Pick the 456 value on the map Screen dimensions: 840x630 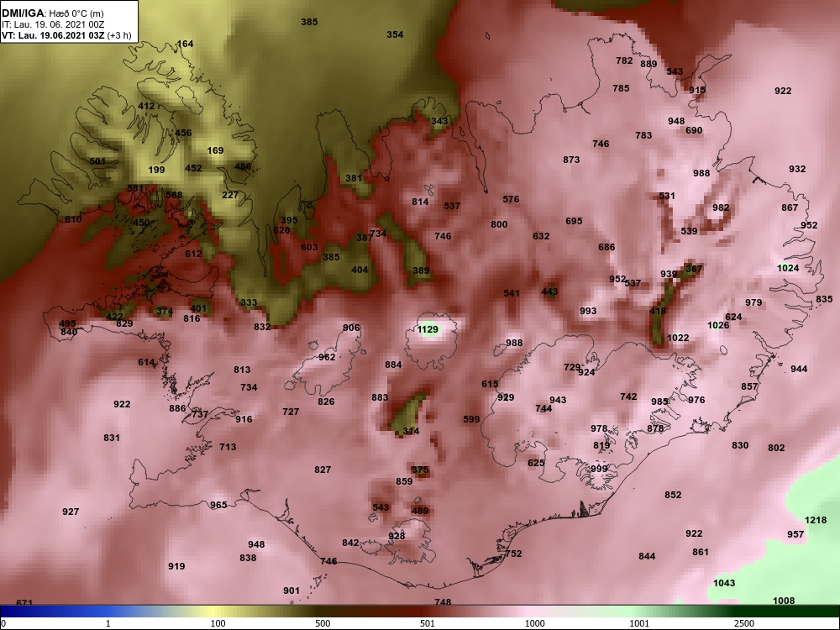[183, 133]
